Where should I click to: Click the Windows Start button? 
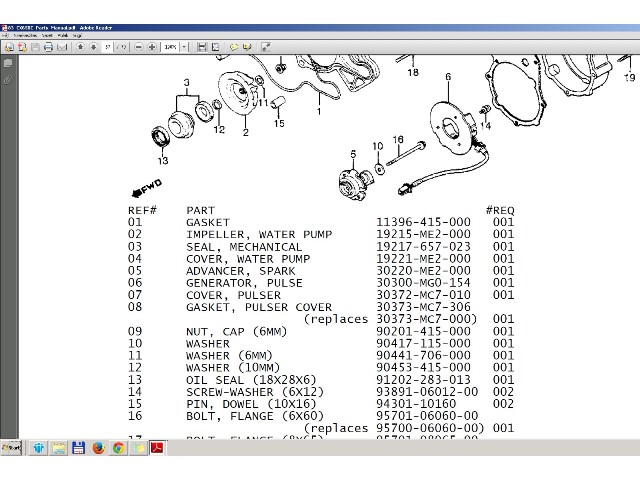(x=12, y=448)
